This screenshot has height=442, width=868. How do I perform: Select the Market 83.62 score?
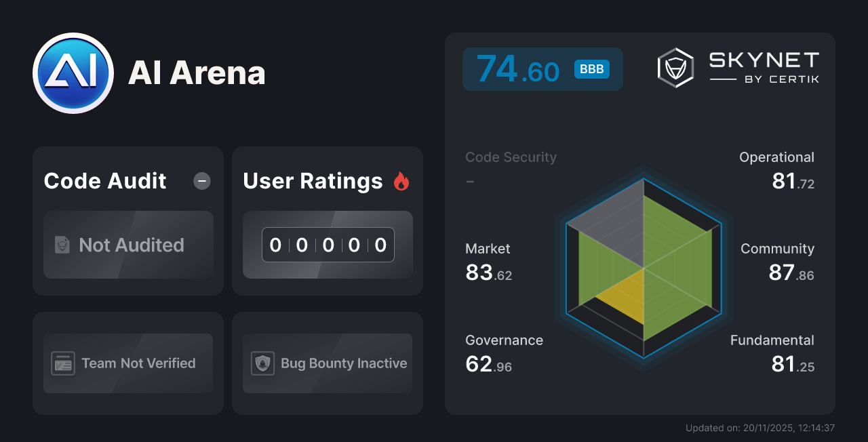489,273
